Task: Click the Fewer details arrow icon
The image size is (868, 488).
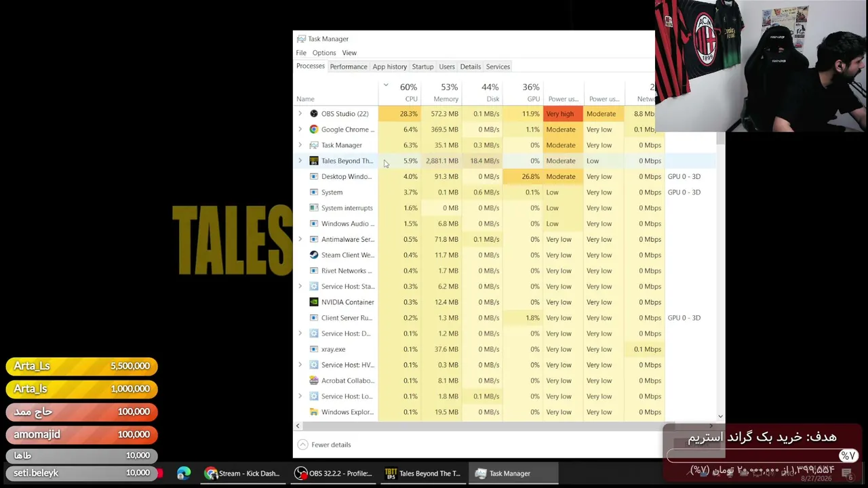Action: (x=302, y=445)
